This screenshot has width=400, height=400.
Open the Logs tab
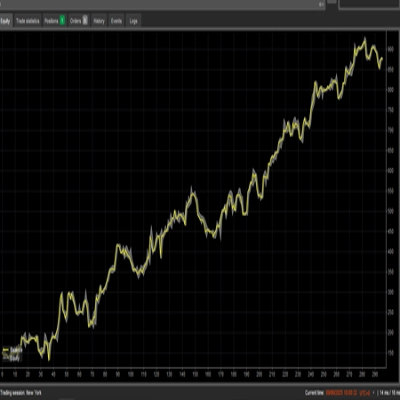(133, 21)
